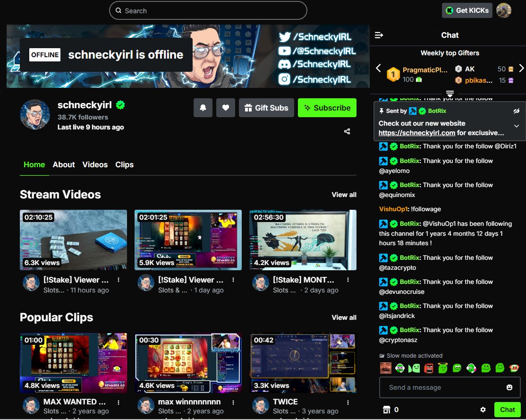Switch to the Home tab
Image resolution: width=526 pixels, height=420 pixels.
click(x=34, y=165)
